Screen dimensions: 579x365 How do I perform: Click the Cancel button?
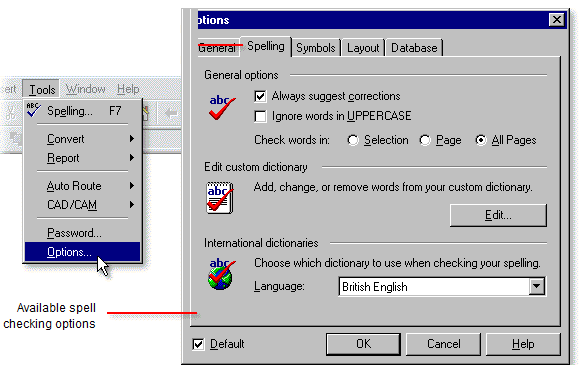pyautogui.click(x=443, y=344)
